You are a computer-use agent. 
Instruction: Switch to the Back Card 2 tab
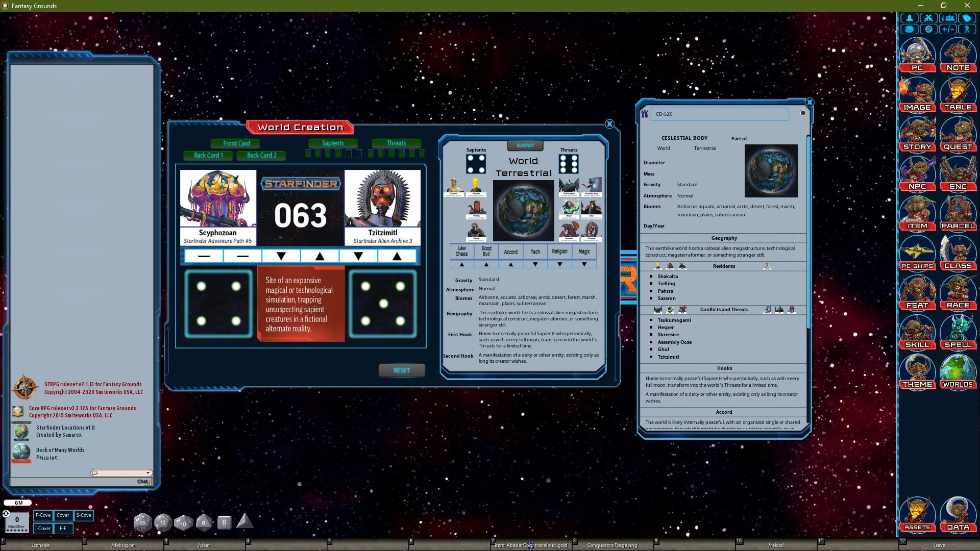click(x=262, y=155)
